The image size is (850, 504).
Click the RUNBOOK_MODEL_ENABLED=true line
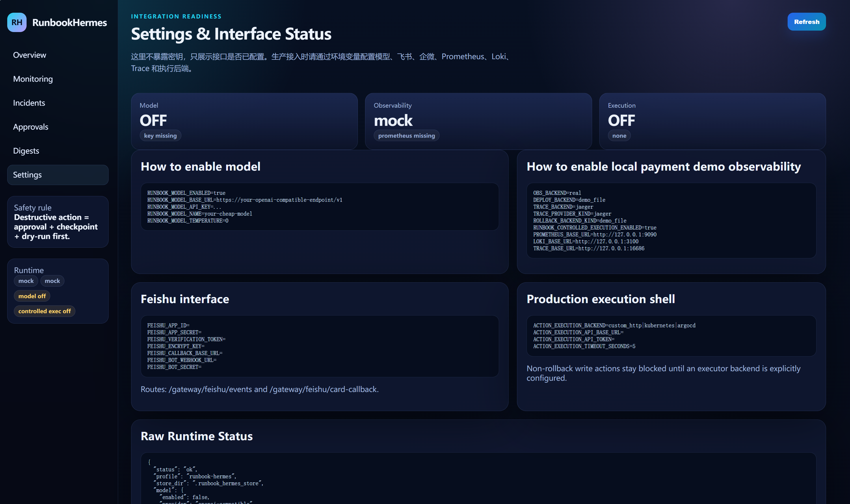click(186, 193)
